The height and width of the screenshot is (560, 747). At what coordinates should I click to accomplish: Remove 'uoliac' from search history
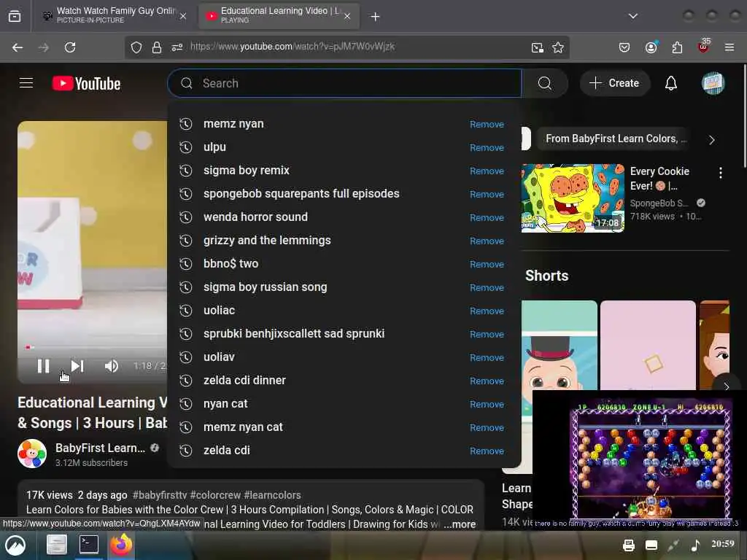[x=487, y=311]
